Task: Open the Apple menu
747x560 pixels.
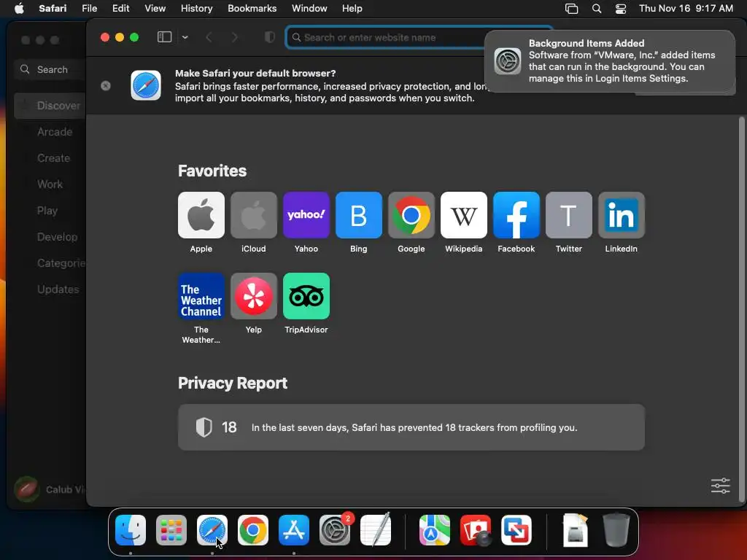Action: point(19,8)
